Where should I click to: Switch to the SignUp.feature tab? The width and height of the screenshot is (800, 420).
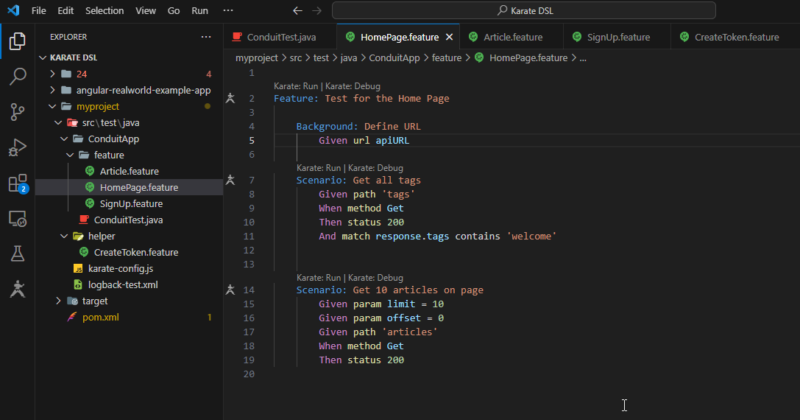coord(618,37)
